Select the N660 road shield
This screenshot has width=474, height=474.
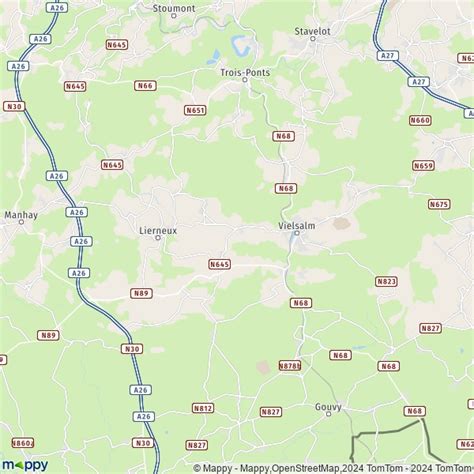tap(420, 120)
